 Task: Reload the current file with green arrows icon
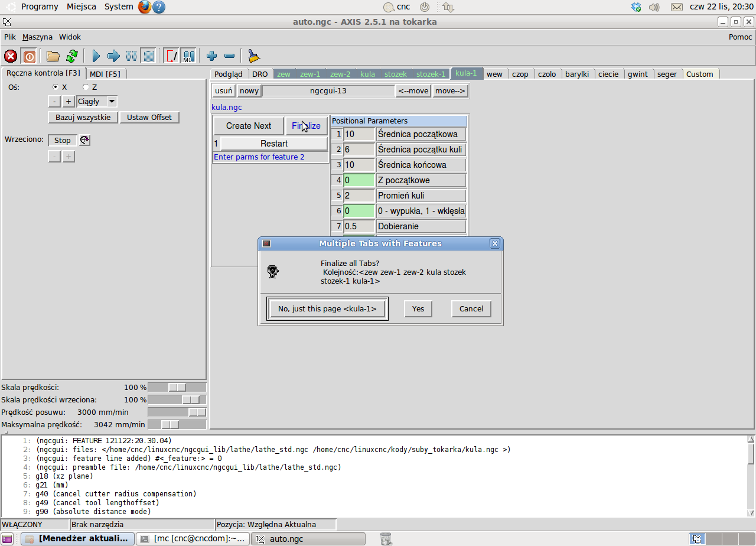pyautogui.click(x=72, y=56)
